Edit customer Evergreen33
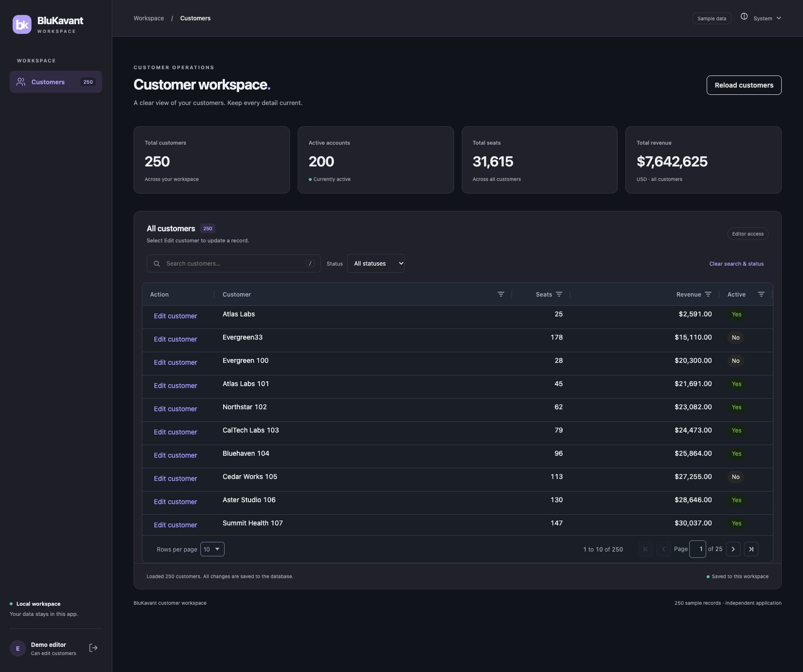This screenshot has width=803, height=672. [175, 339]
